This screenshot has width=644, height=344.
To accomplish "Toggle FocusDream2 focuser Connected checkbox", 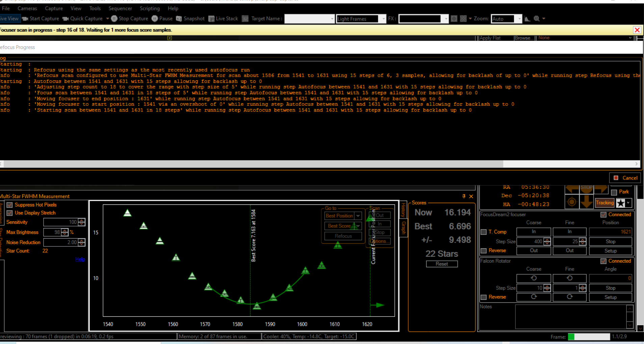I will click(603, 215).
